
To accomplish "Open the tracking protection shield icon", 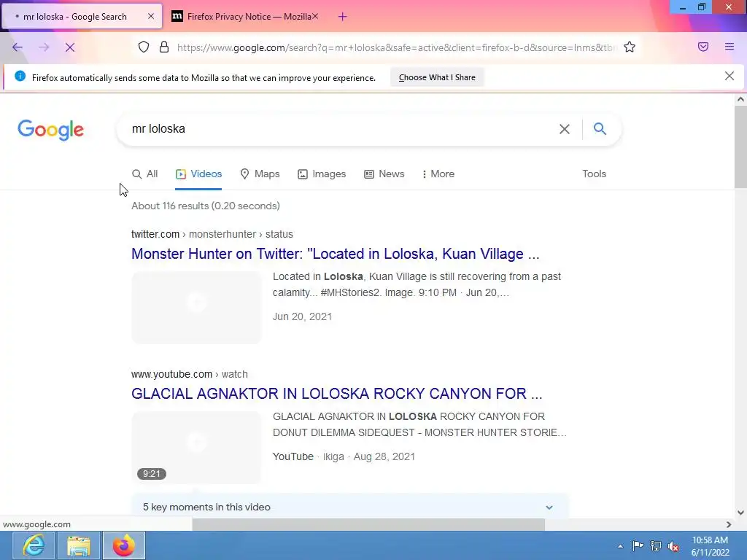I will click(x=144, y=47).
